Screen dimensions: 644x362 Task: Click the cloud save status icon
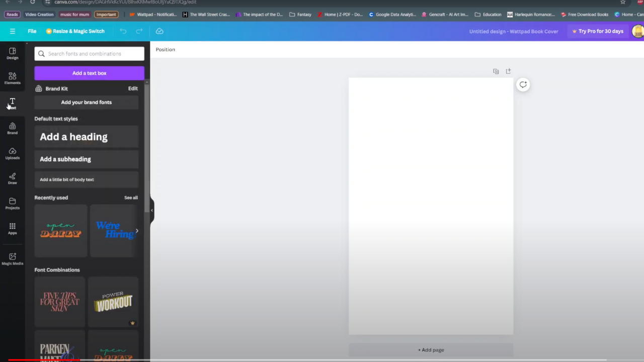(x=159, y=31)
